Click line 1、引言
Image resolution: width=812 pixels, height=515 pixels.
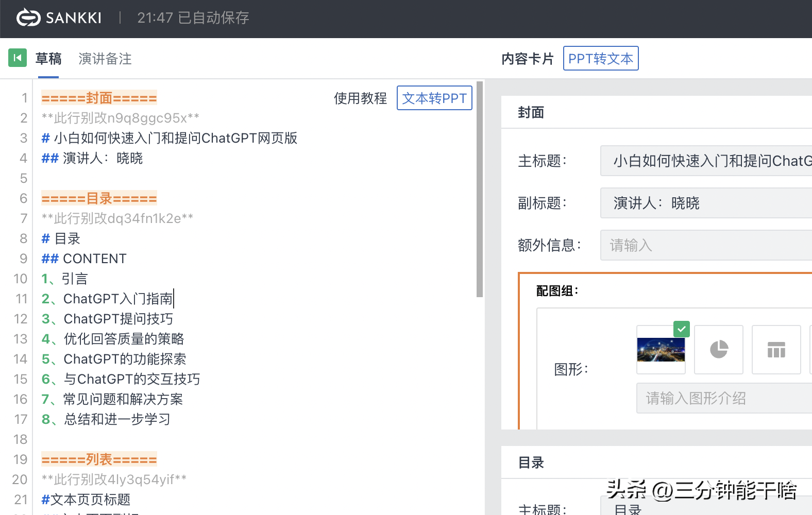65,279
